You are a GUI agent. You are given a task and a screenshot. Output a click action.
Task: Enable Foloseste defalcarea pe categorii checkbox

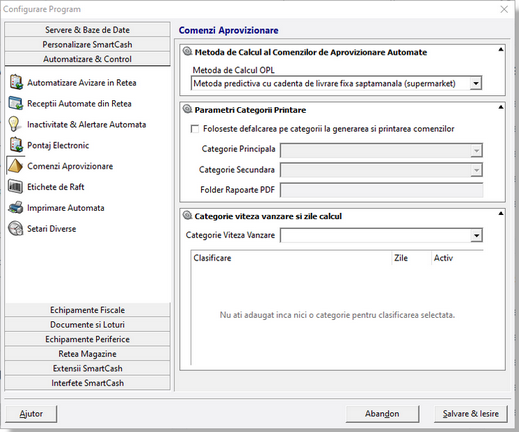[x=195, y=129]
